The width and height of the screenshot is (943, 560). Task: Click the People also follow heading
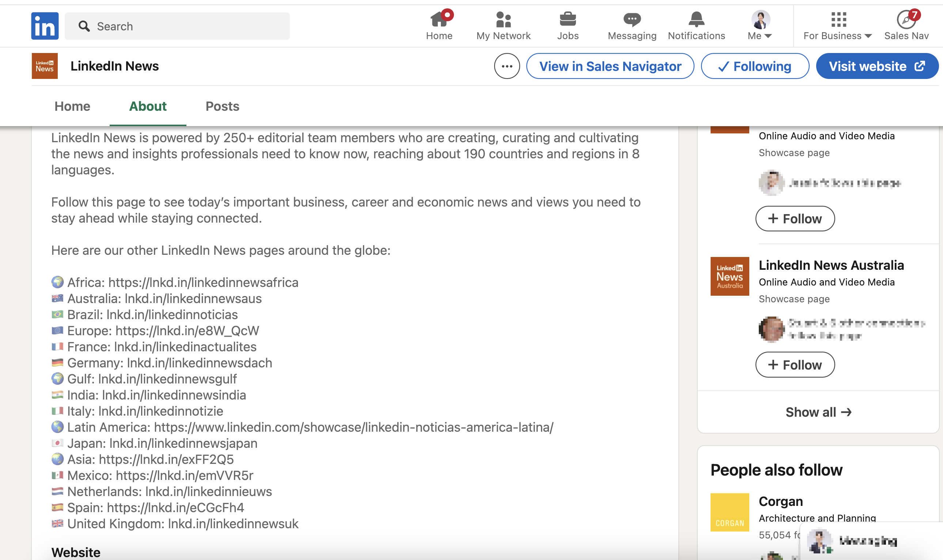point(776,470)
